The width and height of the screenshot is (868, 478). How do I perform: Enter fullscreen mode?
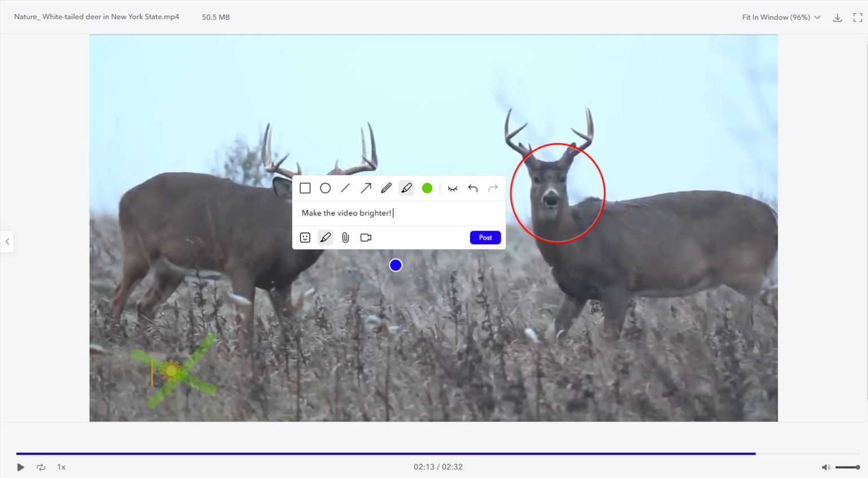(x=858, y=17)
